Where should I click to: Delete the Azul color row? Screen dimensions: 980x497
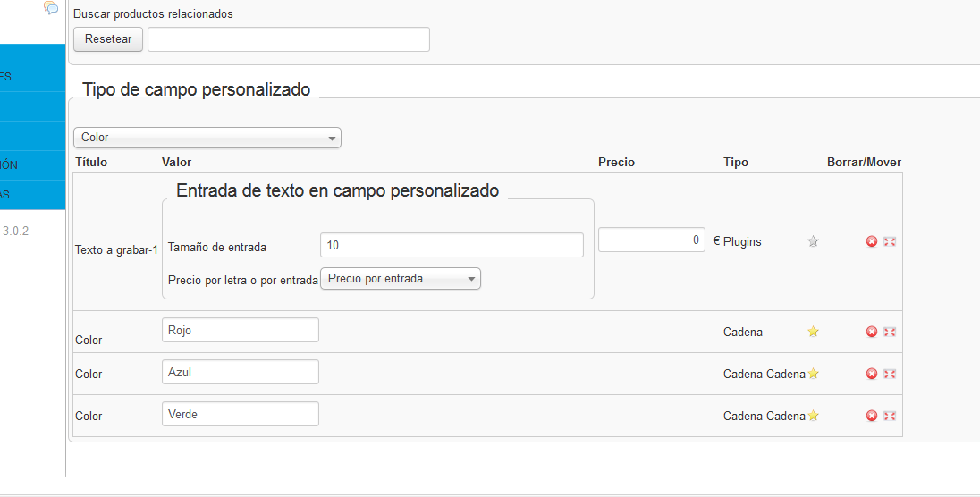click(x=872, y=374)
